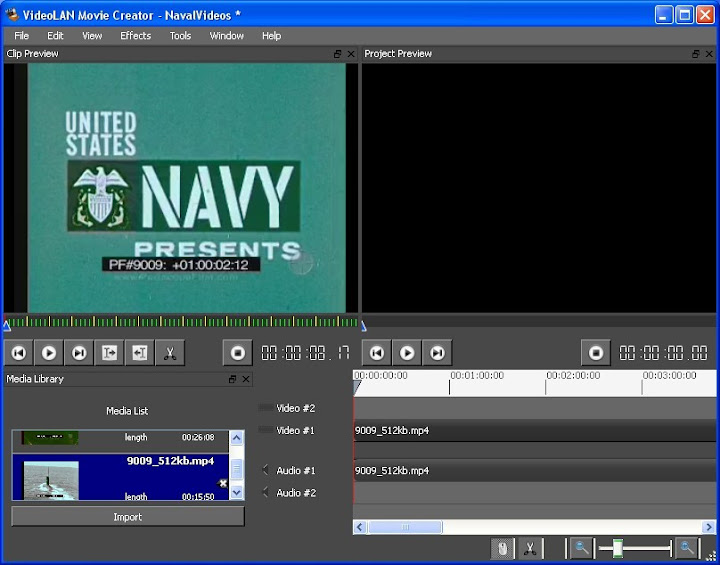Click the timeline zoom slider handle
The image size is (720, 565).
618,548
